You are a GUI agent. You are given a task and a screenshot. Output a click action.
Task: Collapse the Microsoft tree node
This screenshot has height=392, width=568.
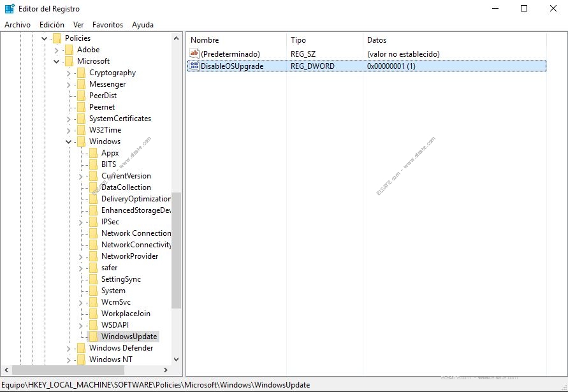pyautogui.click(x=57, y=62)
